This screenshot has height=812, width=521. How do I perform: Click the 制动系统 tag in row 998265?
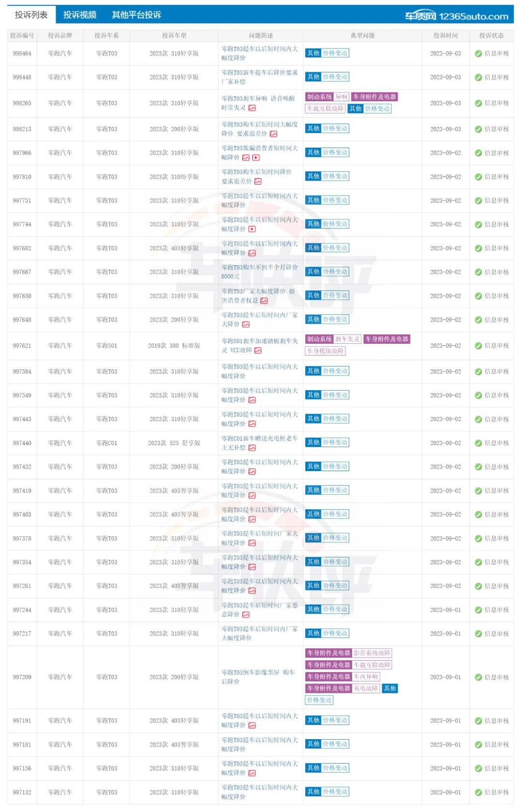click(x=319, y=97)
